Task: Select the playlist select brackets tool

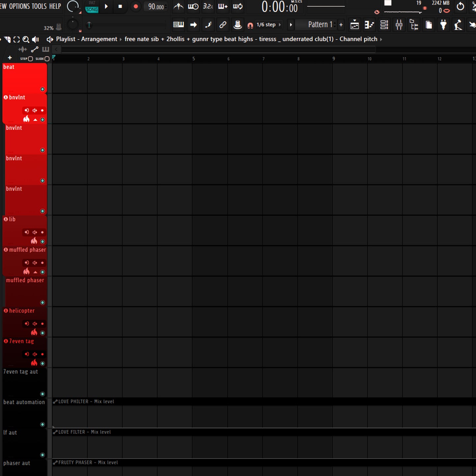Action: pos(16,40)
